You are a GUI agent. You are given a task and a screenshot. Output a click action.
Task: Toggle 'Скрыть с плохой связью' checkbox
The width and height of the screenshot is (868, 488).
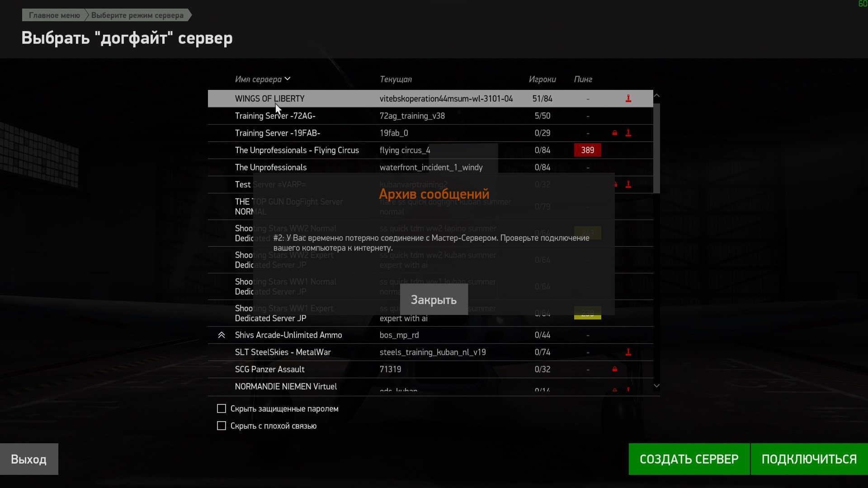click(x=222, y=426)
